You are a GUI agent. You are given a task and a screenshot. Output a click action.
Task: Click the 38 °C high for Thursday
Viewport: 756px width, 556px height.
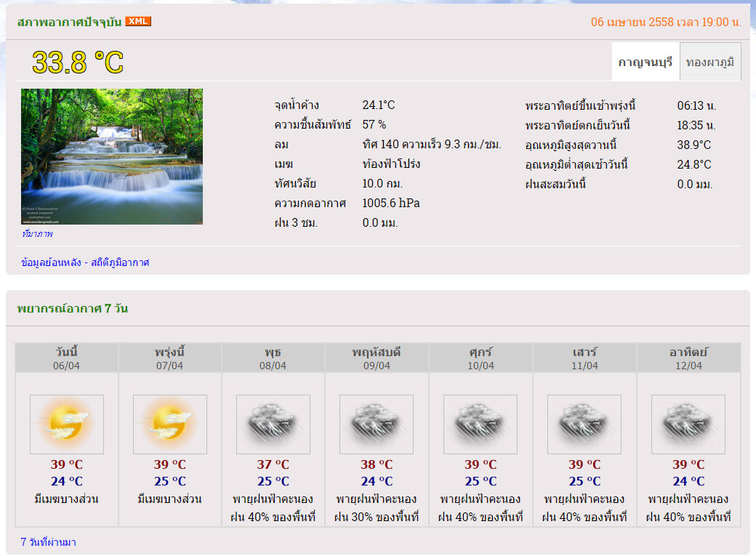(377, 464)
